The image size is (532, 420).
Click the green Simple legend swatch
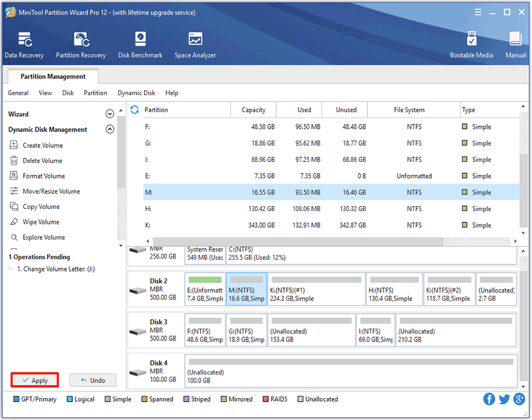(x=107, y=399)
